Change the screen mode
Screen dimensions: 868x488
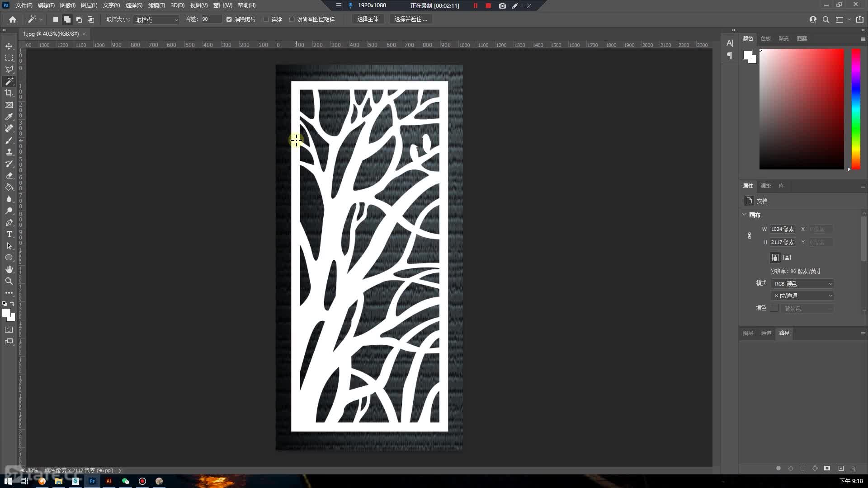(x=9, y=342)
